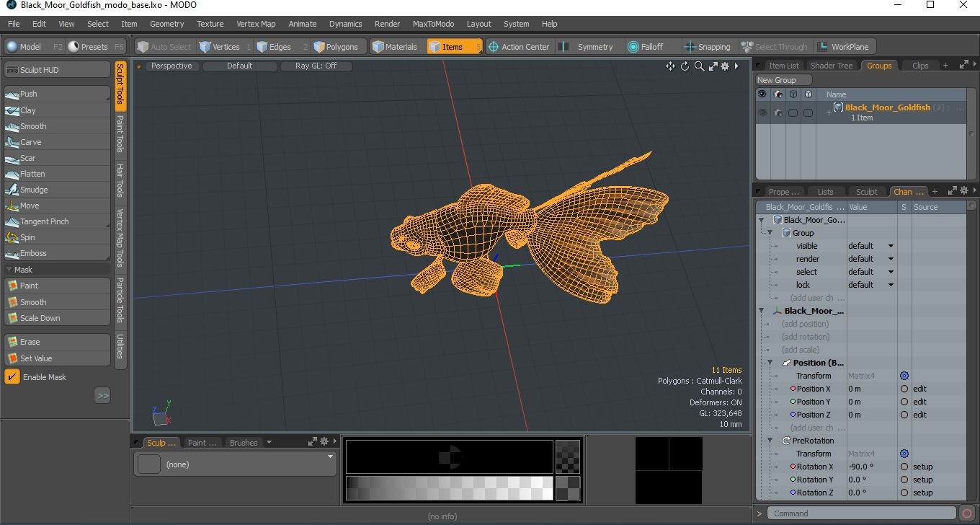The width and height of the screenshot is (980, 525).
Task: Click the Transform gear under PreRotation
Action: pos(904,454)
